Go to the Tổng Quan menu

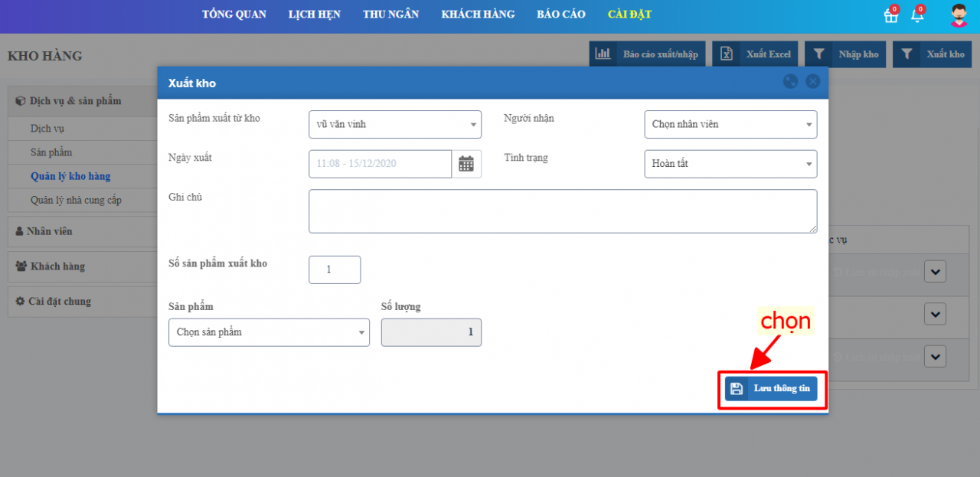234,15
